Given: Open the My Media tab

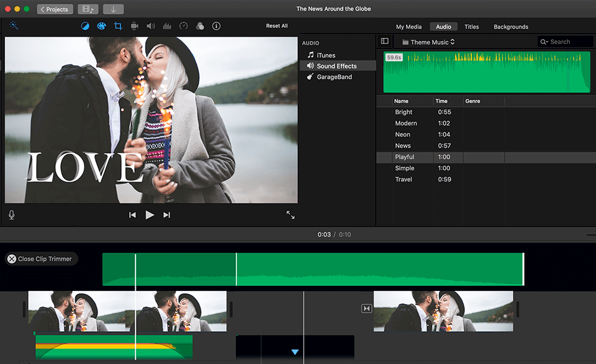Looking at the screenshot, I should click(x=409, y=27).
